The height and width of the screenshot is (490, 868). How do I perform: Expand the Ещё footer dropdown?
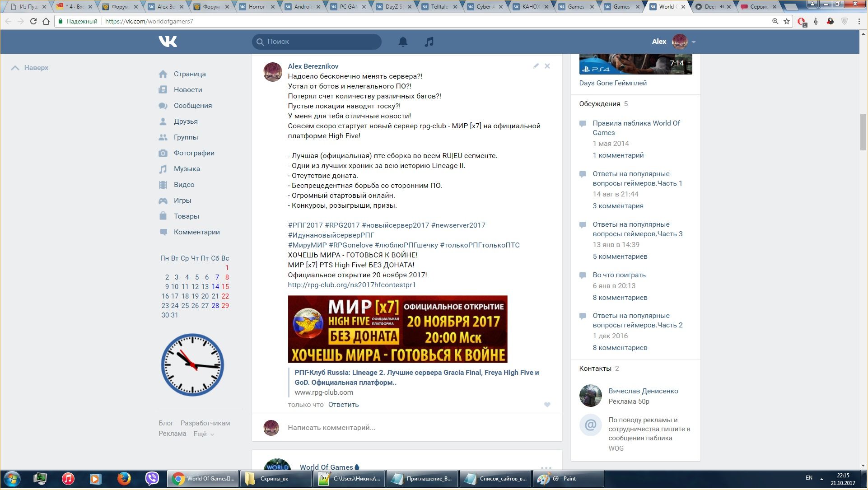click(x=204, y=434)
